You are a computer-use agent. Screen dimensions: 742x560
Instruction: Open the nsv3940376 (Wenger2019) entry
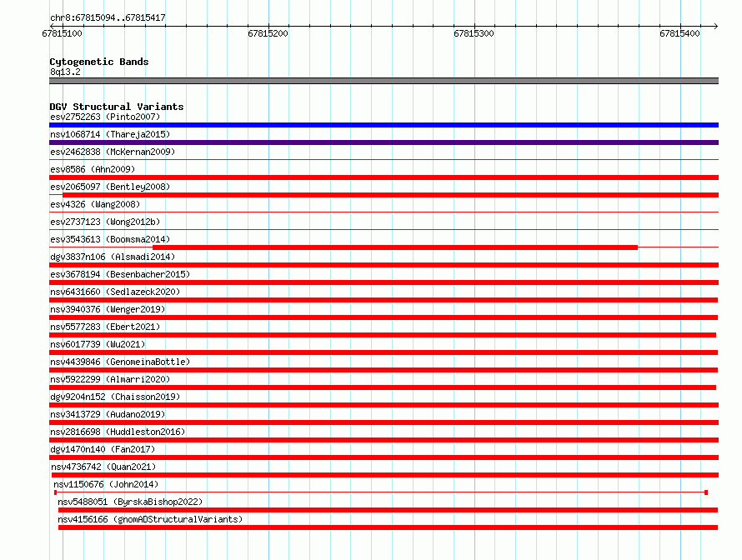tap(108, 309)
